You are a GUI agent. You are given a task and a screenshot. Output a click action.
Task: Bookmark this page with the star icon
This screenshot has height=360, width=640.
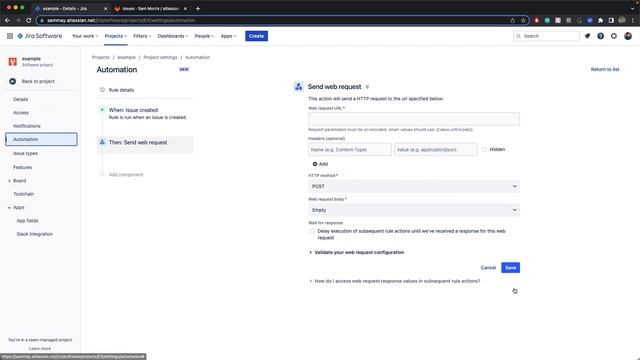(x=523, y=20)
